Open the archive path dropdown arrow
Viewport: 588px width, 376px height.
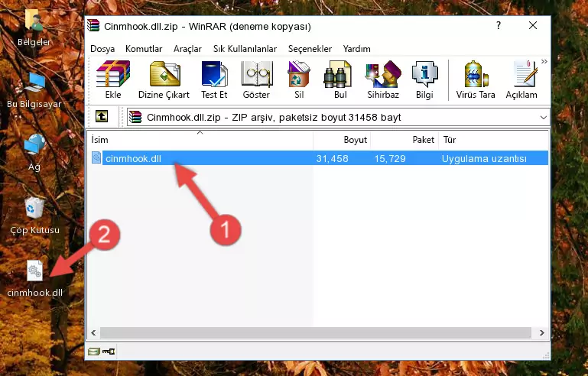(x=543, y=118)
